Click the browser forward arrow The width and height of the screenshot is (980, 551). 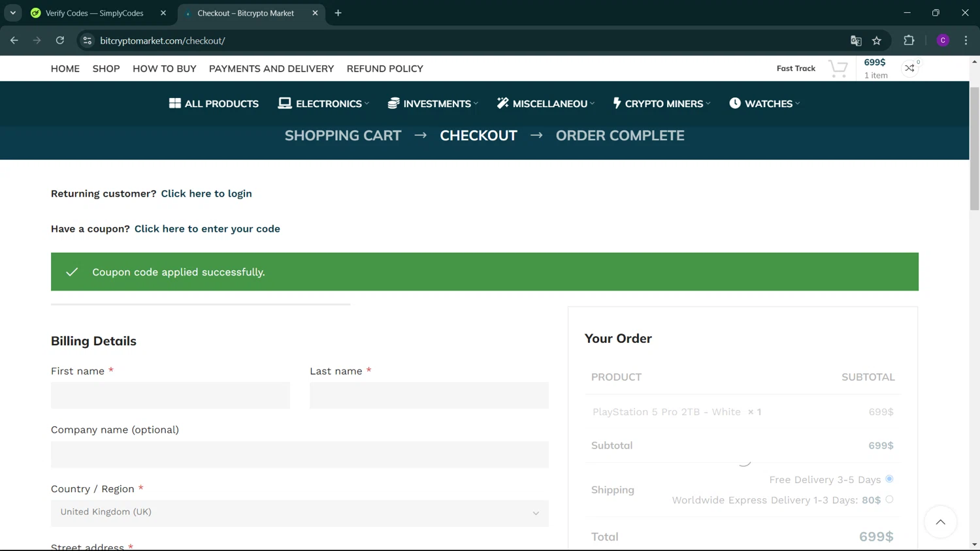coord(37,40)
